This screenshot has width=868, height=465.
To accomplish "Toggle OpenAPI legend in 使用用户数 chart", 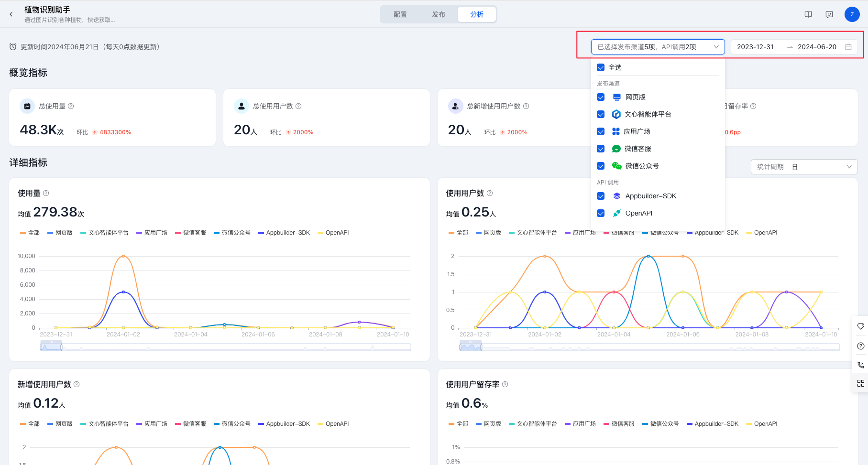I will [761, 233].
